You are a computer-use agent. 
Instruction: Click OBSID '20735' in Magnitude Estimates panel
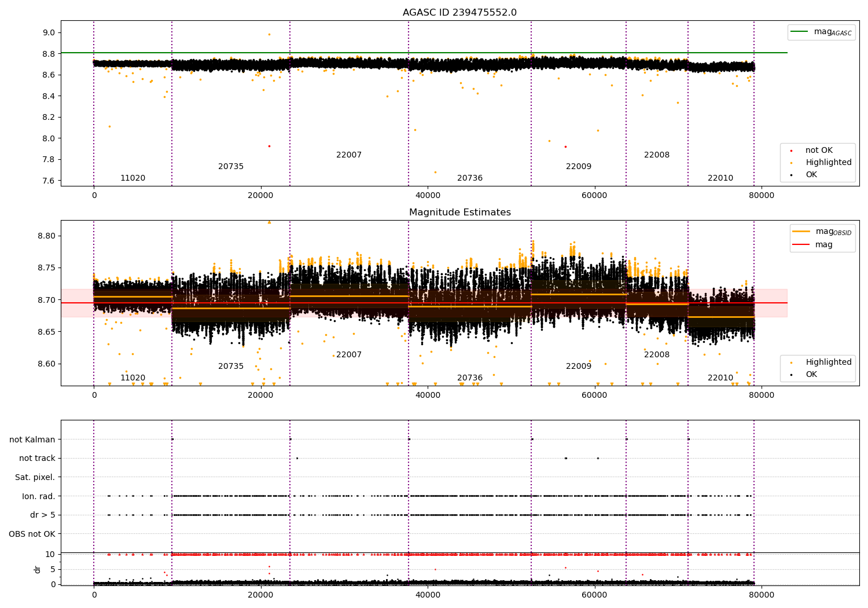[x=231, y=367]
